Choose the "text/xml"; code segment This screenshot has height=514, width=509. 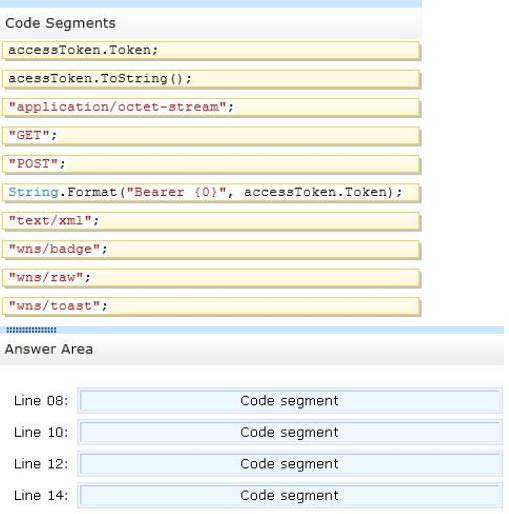211,221
